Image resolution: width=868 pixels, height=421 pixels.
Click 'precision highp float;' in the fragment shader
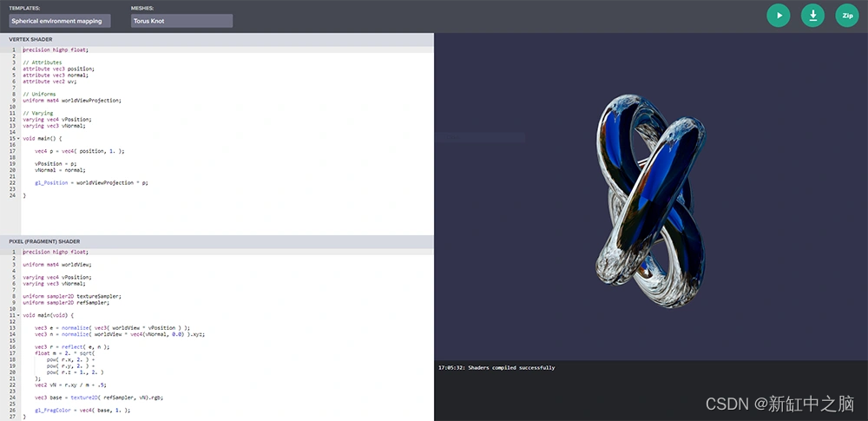56,252
